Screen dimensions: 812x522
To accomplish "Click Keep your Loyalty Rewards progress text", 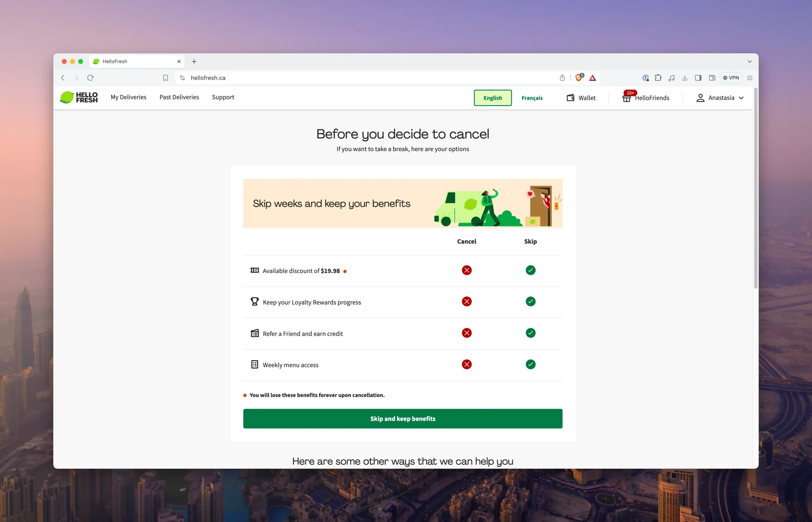I will point(312,302).
